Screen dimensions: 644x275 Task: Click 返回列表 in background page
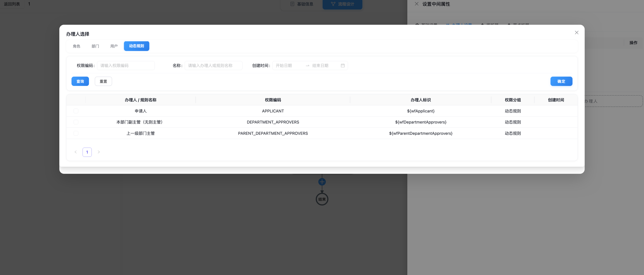click(12, 4)
